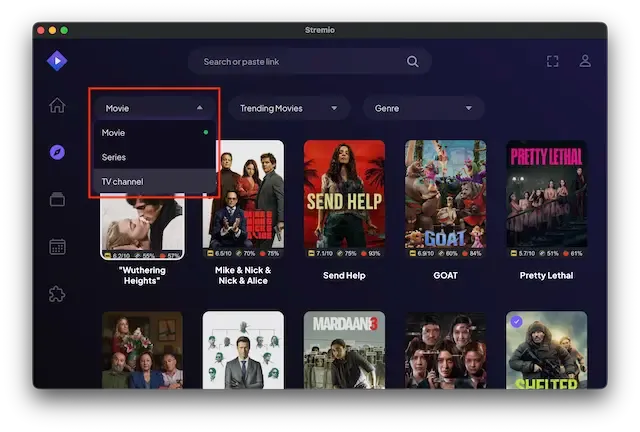Open the Library icon in sidebar
The width and height of the screenshot is (640, 432).
(57, 199)
